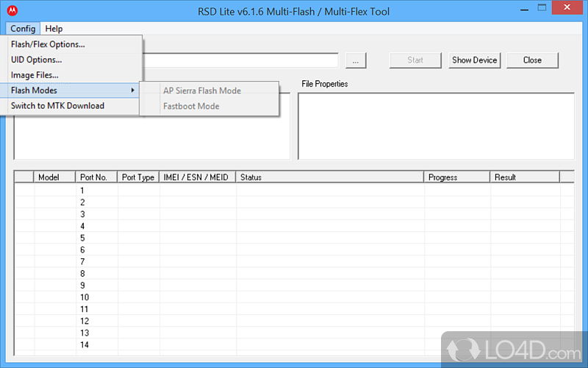
Task: Minimize the RSD Lite window
Action: [524, 8]
